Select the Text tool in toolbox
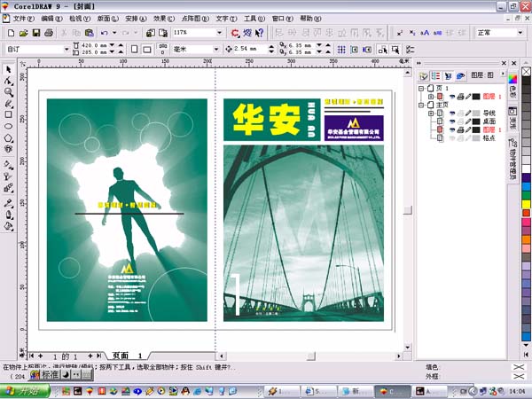Viewport: 532px width, 399px height. pos(9,149)
